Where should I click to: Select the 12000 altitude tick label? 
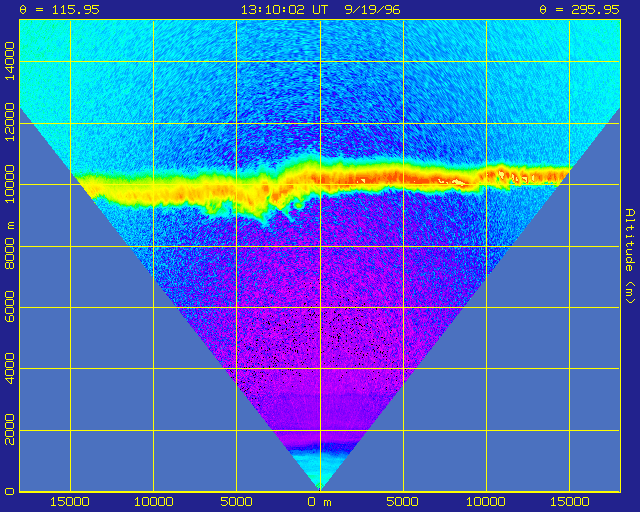(x=9, y=122)
